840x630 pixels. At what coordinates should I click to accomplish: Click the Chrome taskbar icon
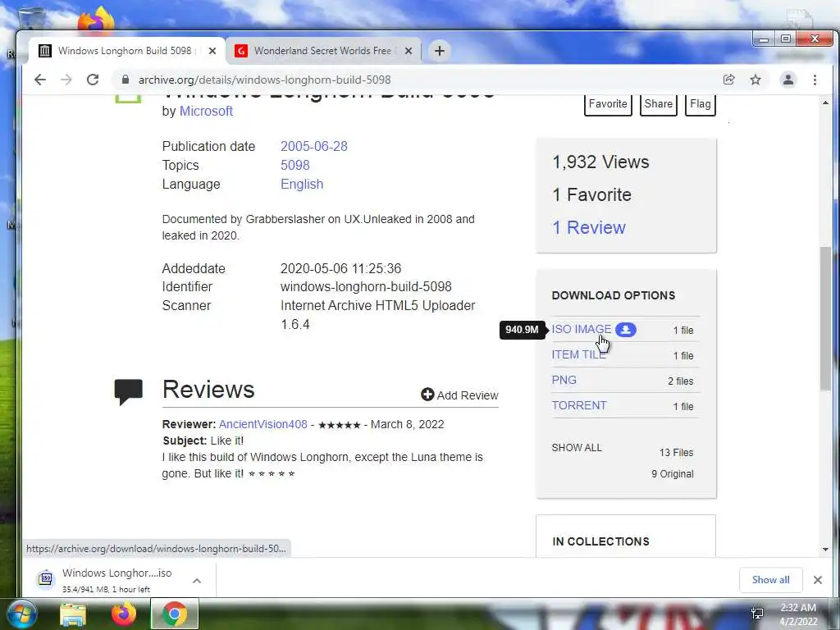click(x=174, y=614)
